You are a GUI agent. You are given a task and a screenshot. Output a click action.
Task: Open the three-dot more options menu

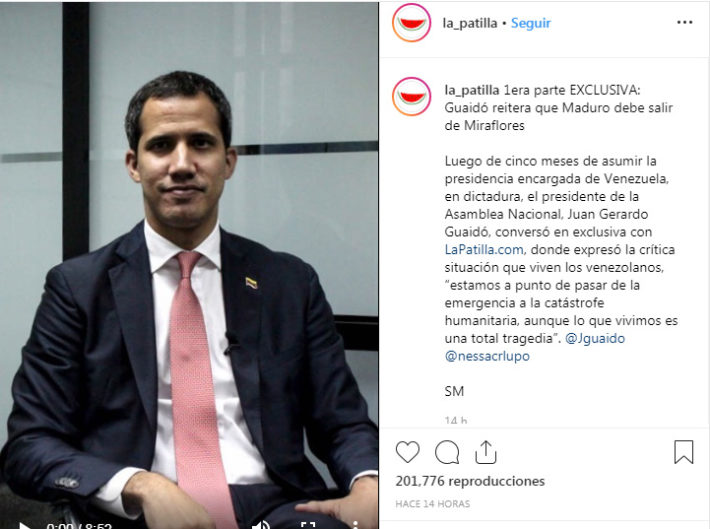(x=685, y=22)
